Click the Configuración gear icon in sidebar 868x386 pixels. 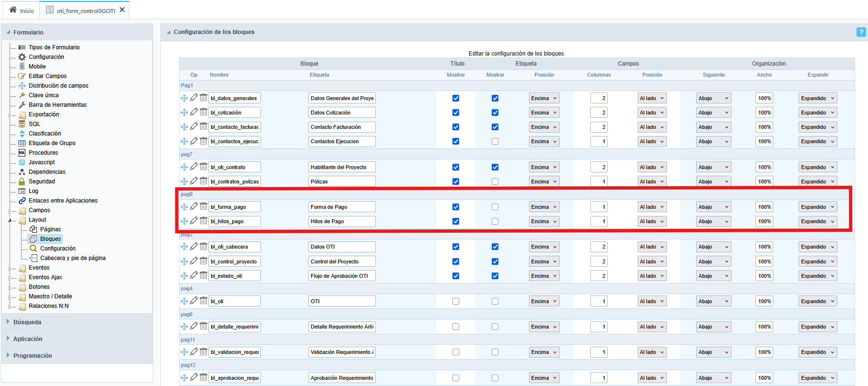coord(22,57)
